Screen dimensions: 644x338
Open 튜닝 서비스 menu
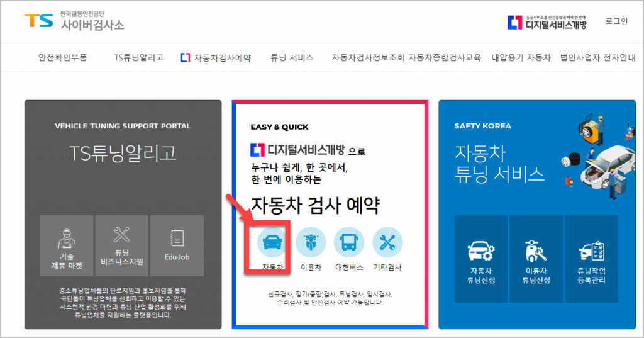[x=292, y=57]
